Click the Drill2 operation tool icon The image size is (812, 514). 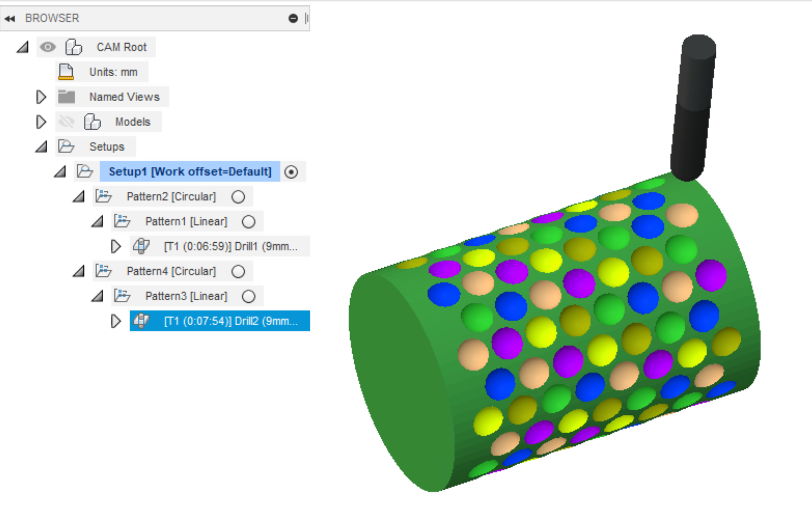coord(141,321)
